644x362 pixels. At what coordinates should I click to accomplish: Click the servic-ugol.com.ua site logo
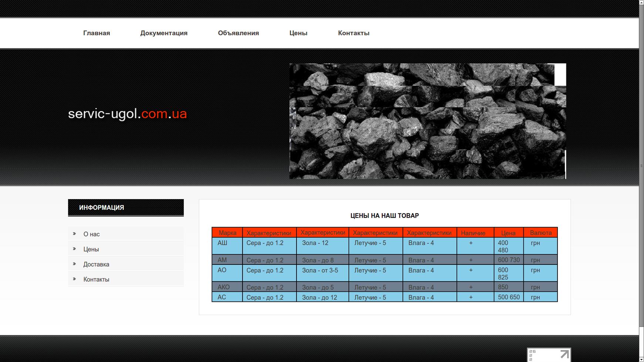(127, 114)
